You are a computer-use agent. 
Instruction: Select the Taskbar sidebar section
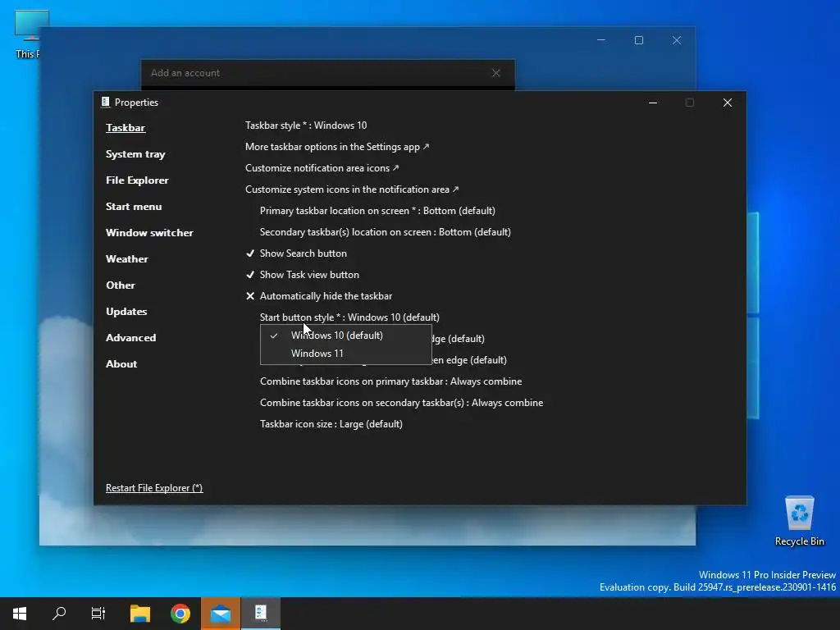point(126,127)
